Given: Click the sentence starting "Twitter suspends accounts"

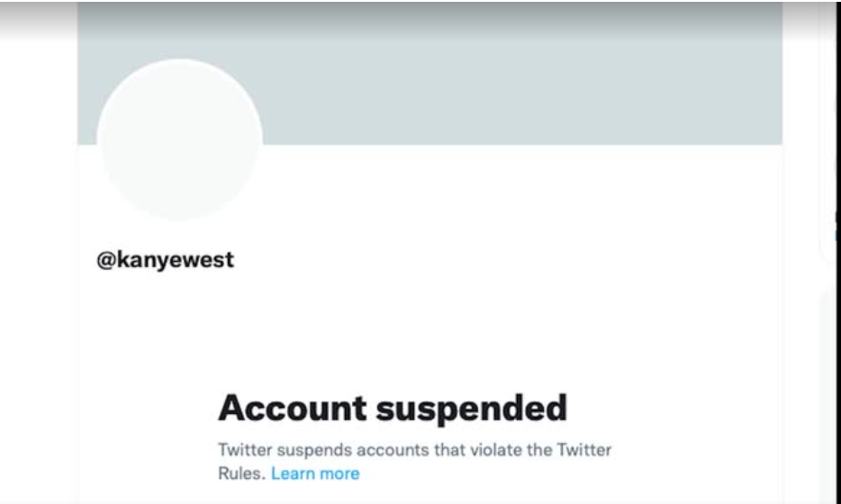Looking at the screenshot, I should [415, 449].
